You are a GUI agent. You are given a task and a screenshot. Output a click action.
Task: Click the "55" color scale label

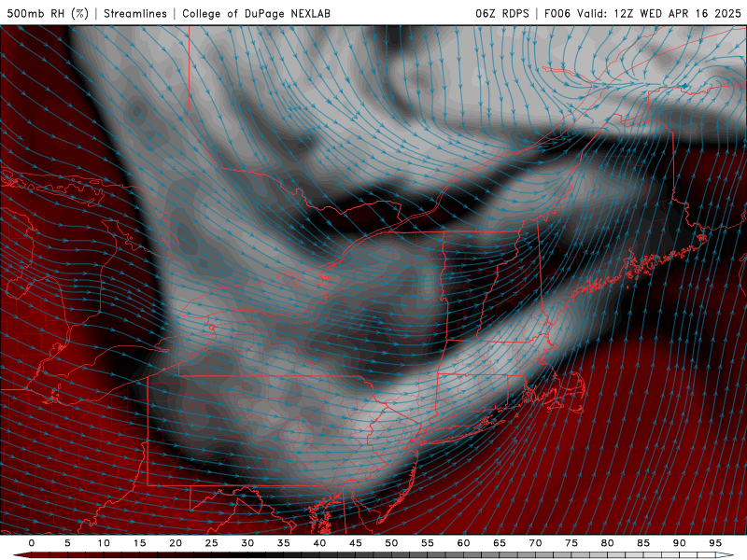tap(428, 543)
